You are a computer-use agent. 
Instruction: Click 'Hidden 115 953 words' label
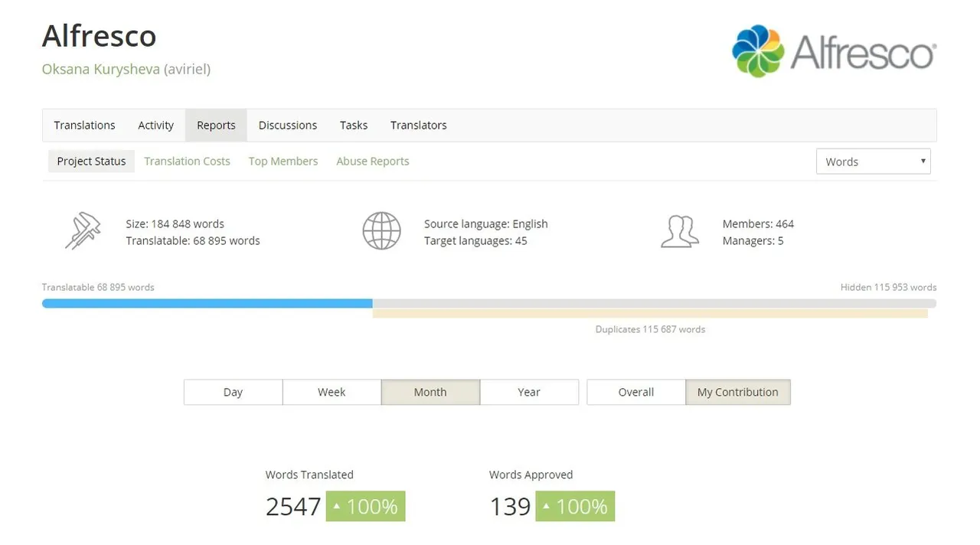[x=888, y=287]
